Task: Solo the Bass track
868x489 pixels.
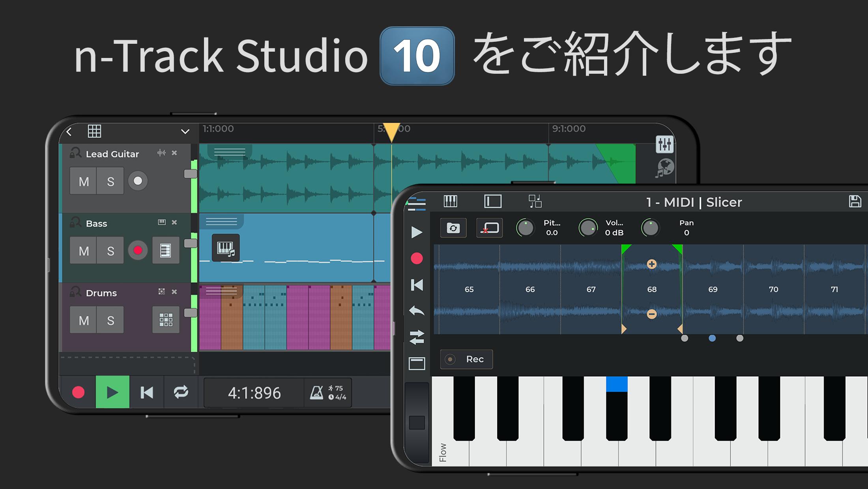Action: pyautogui.click(x=110, y=250)
